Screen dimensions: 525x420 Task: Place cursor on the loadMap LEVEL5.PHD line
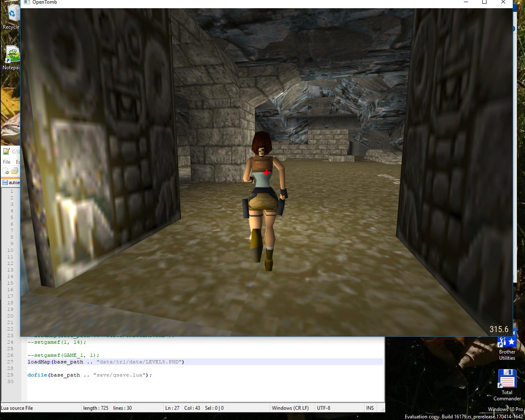[106, 362]
